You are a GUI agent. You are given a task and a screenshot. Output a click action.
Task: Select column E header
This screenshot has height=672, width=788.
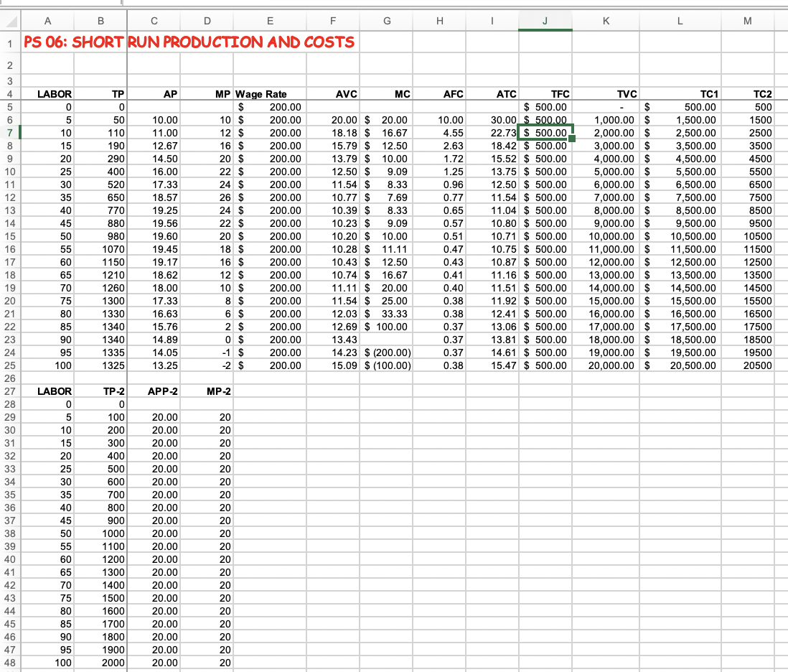point(270,21)
